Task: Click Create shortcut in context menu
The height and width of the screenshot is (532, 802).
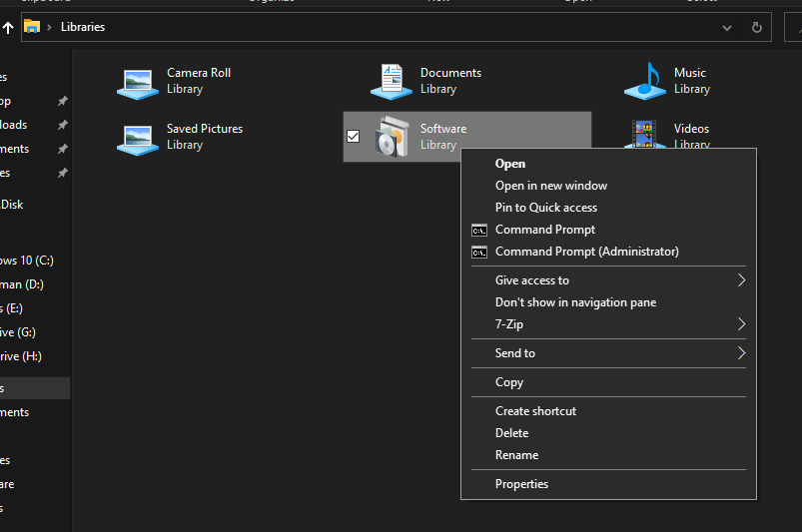Action: click(535, 411)
